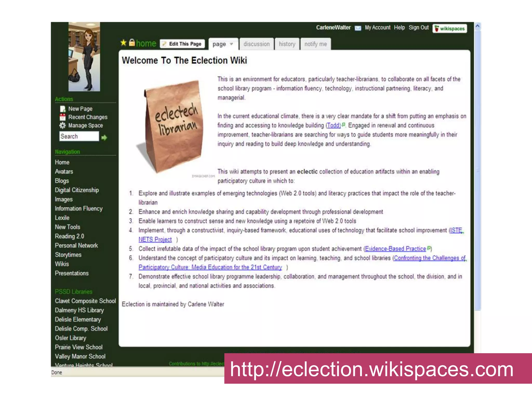This screenshot has height=399, width=532.
Task: Follow the Todd reference link
Action: (333, 125)
